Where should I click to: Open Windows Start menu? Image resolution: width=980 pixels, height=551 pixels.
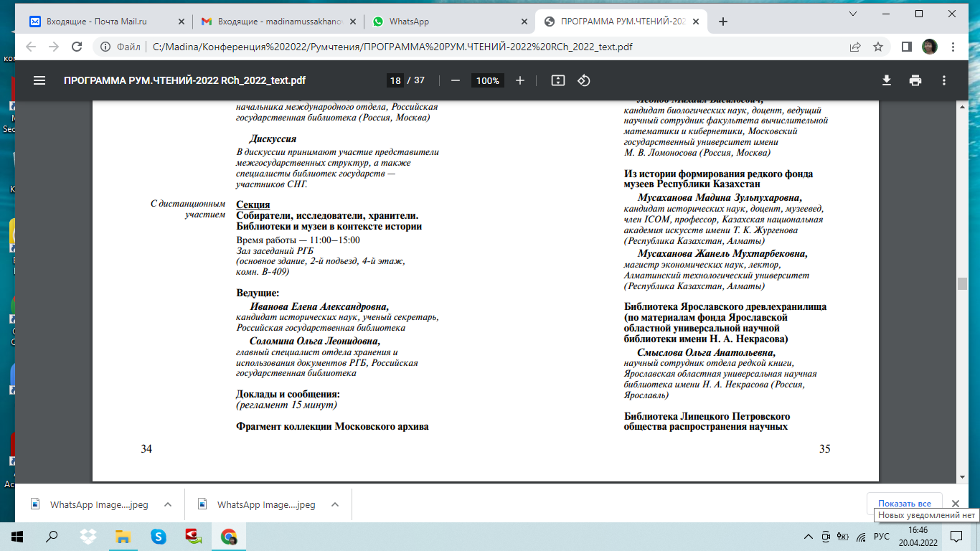coord(17,536)
